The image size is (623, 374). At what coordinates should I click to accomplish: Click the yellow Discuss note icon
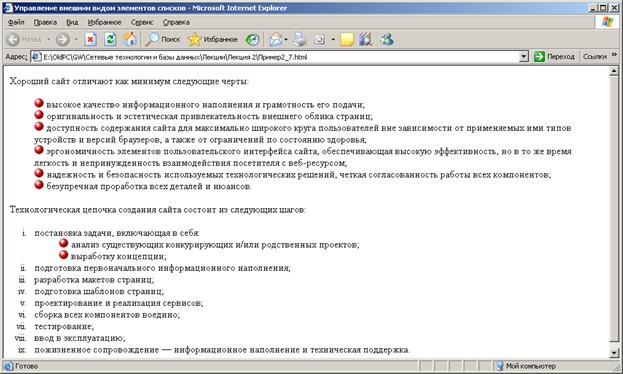click(x=346, y=39)
